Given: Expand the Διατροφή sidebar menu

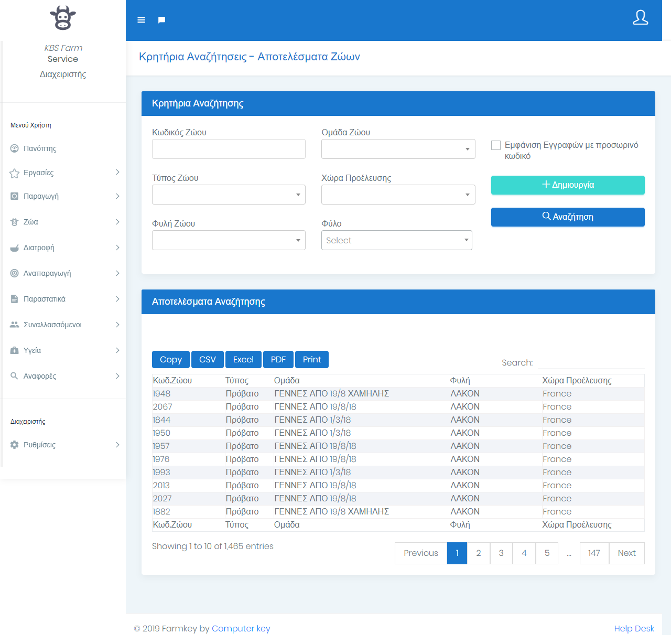Looking at the screenshot, I should pos(64,248).
